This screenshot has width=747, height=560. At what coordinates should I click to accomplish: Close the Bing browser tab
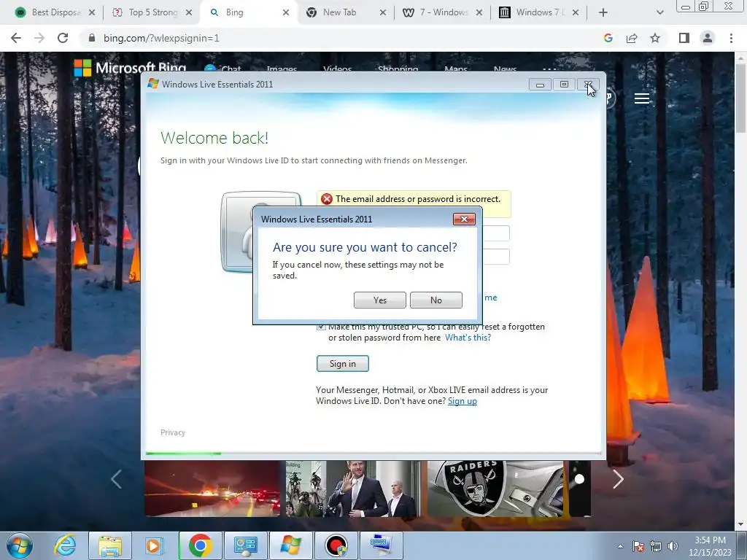286,12
